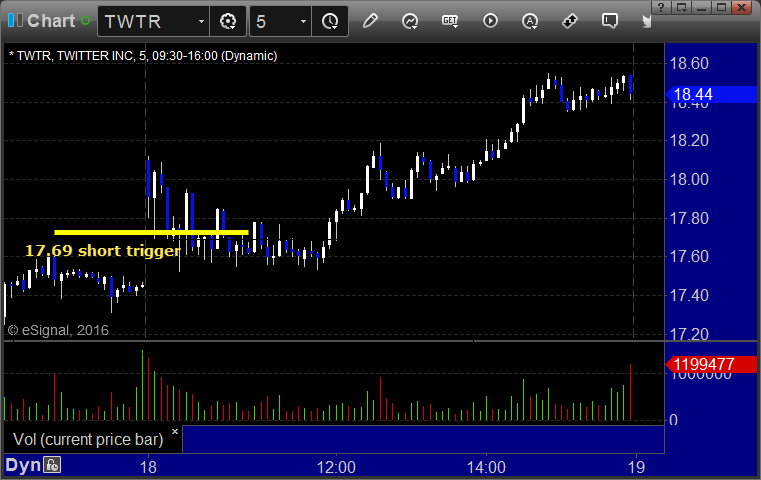Screen dimensions: 761x480
Task: Click the 17.40 price axis label
Action: (x=689, y=295)
